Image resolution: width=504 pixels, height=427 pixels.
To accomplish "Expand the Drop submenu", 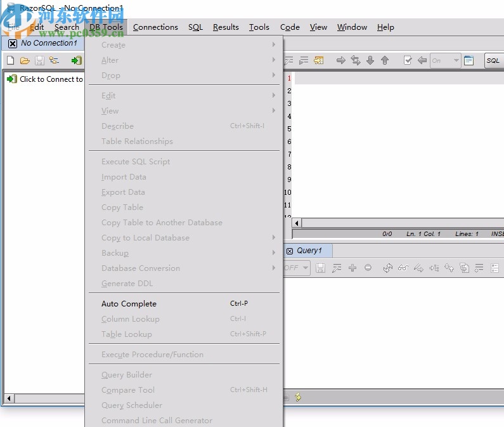I will (184, 76).
